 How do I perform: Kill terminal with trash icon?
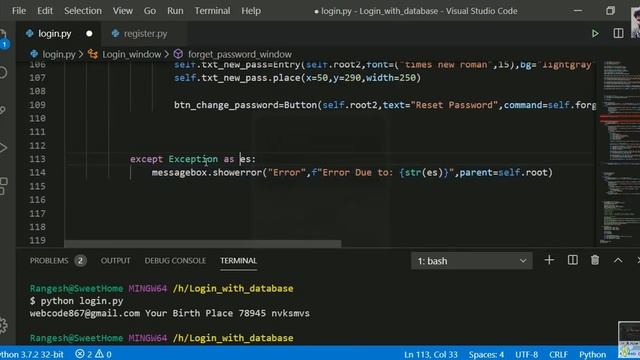595,260
